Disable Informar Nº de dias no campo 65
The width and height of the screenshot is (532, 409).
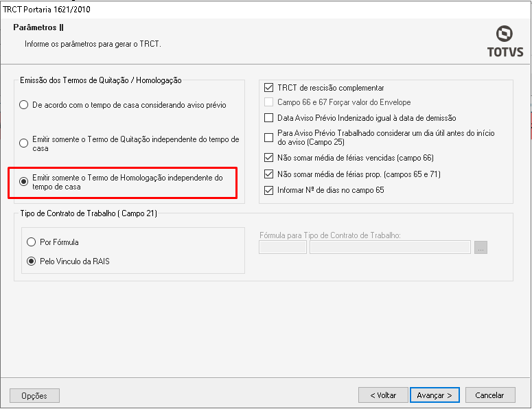click(x=268, y=190)
